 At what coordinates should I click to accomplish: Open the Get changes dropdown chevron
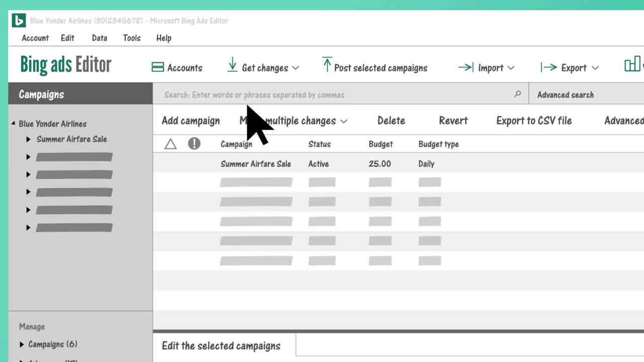[295, 68]
